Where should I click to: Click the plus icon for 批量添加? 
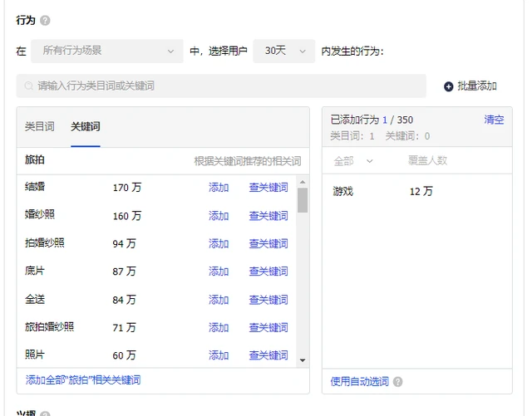click(x=449, y=86)
